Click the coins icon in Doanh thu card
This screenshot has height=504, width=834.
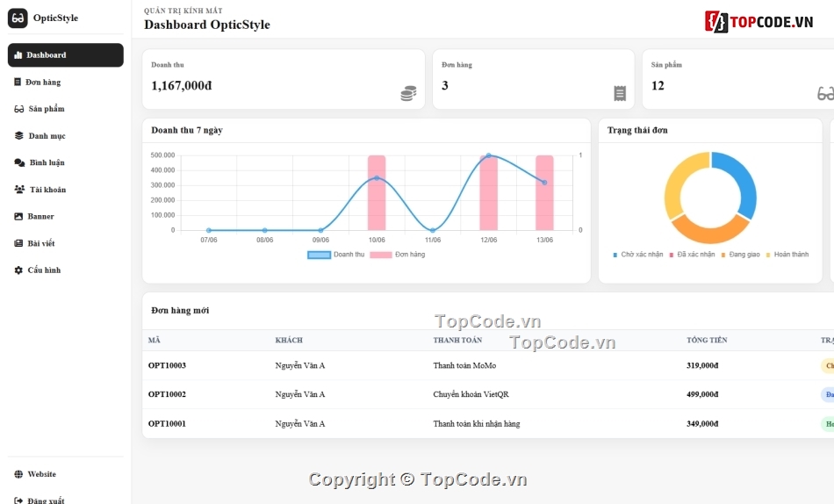(x=408, y=93)
